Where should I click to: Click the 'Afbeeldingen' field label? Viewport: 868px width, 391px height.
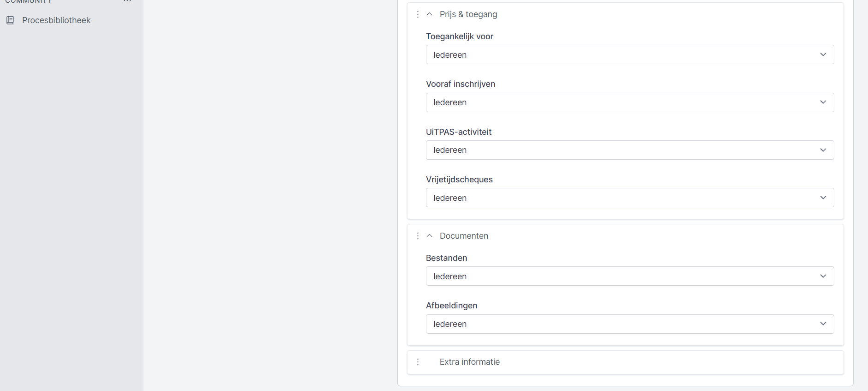point(451,306)
